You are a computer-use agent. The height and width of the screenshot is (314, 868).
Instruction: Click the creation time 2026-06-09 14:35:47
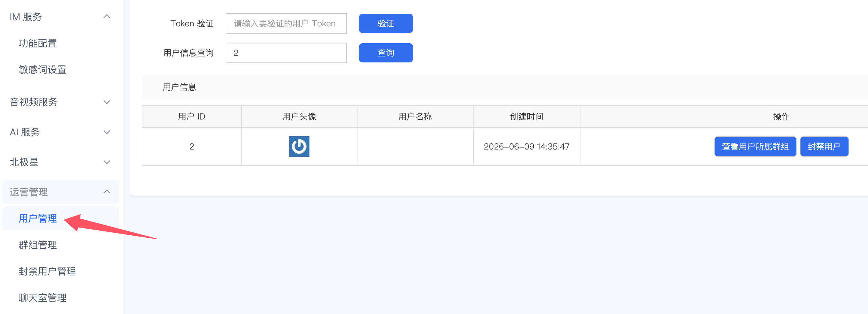pos(527,146)
